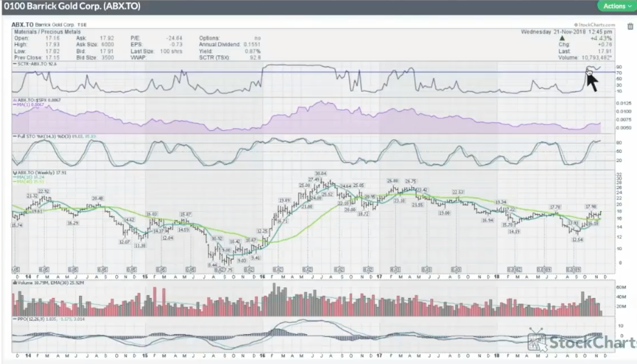Click the green MA(40) legend in price panel
Viewport: 637px width, 364px height.
click(28, 181)
